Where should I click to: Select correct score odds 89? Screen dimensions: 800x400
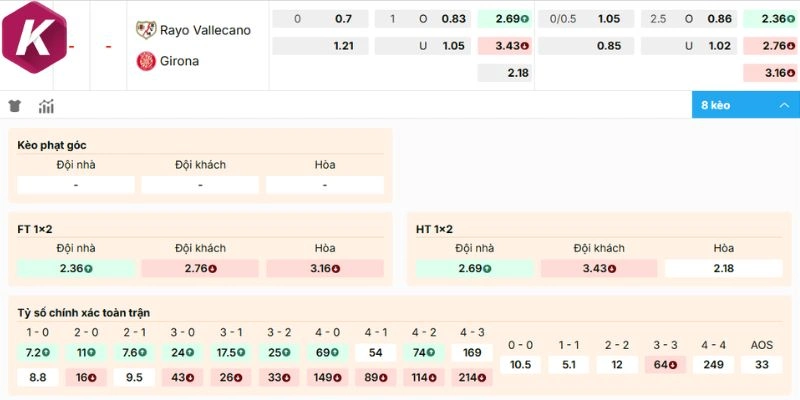[376, 378]
